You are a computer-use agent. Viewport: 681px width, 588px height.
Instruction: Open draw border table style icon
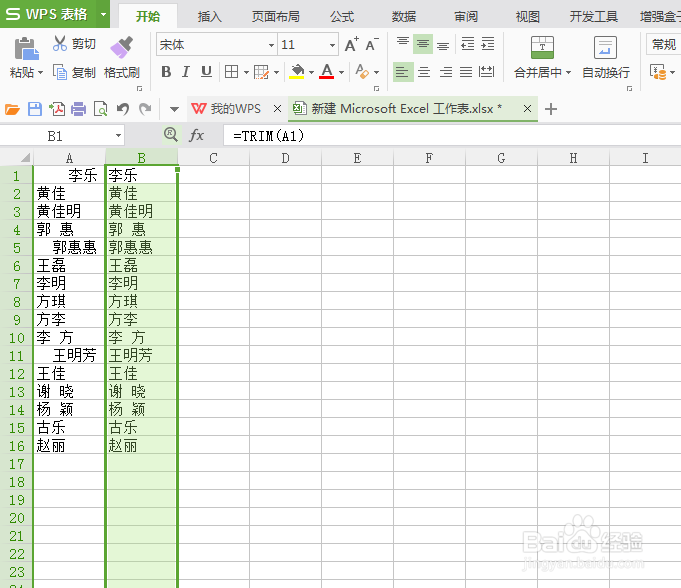click(261, 72)
